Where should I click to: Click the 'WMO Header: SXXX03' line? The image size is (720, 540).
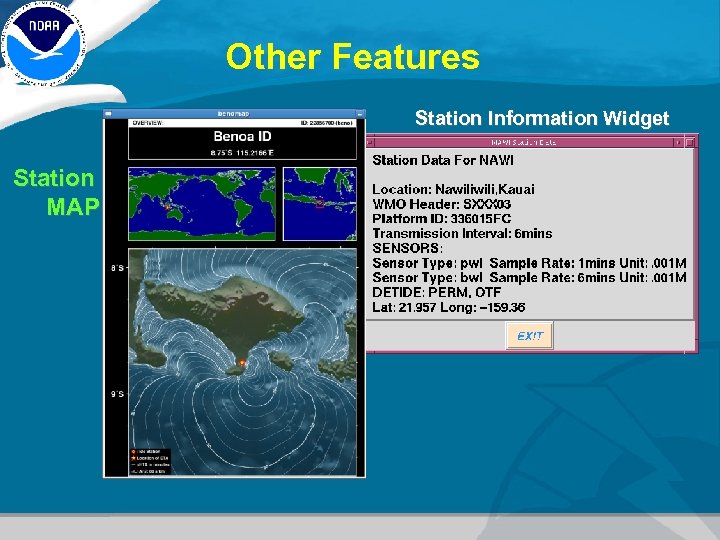pyautogui.click(x=442, y=204)
